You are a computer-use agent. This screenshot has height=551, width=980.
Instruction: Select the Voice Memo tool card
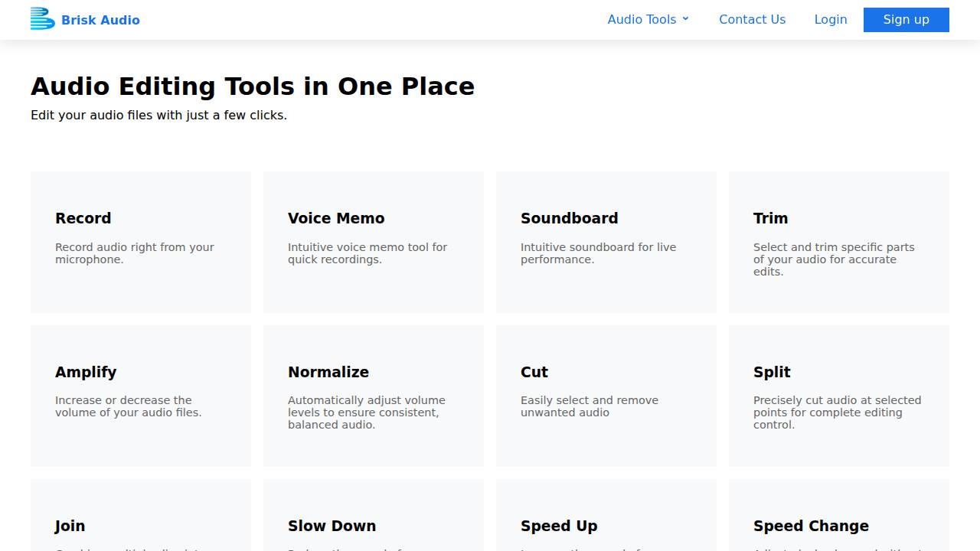point(374,242)
